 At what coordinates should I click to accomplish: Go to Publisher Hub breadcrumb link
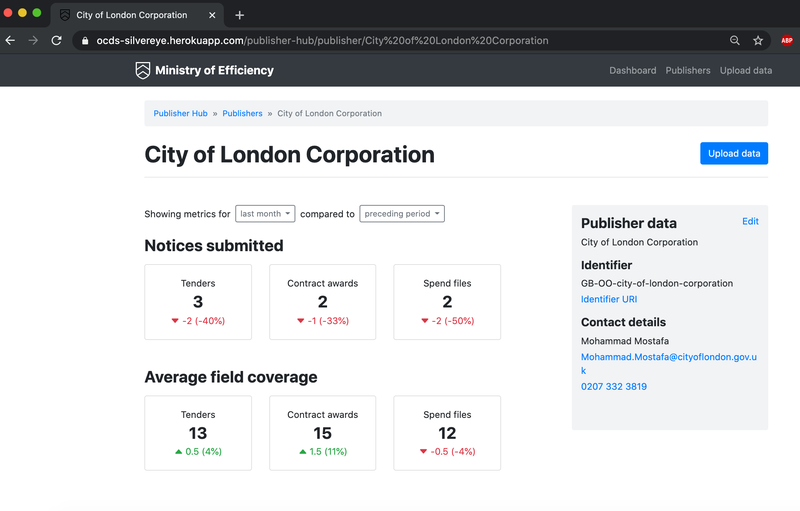(x=181, y=113)
